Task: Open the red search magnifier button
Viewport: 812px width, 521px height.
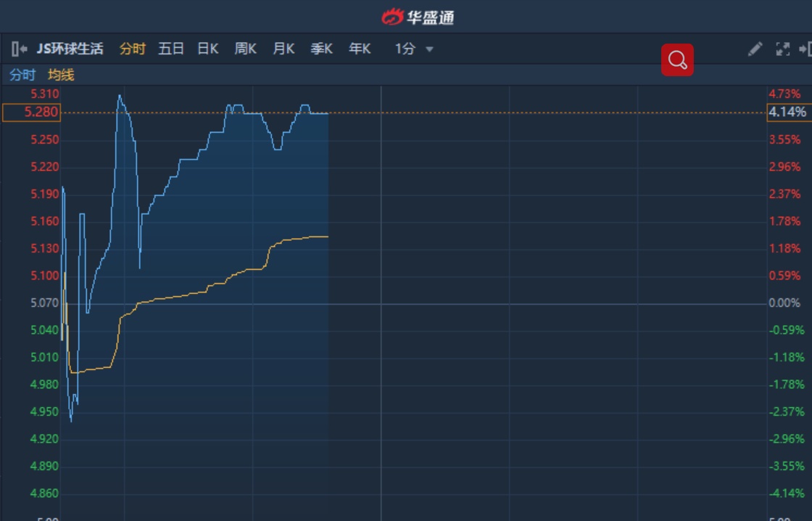Action: [x=677, y=60]
